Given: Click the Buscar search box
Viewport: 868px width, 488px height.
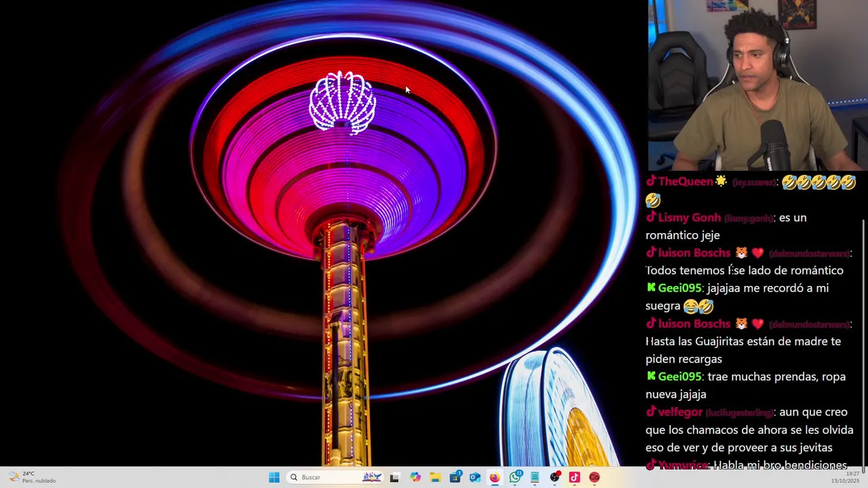Looking at the screenshot, I should point(335,477).
